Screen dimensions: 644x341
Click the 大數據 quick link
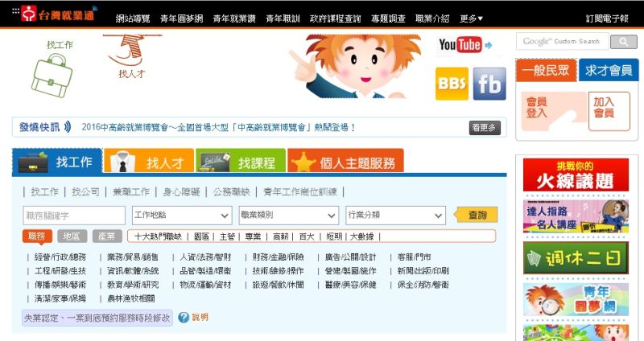tap(361, 236)
